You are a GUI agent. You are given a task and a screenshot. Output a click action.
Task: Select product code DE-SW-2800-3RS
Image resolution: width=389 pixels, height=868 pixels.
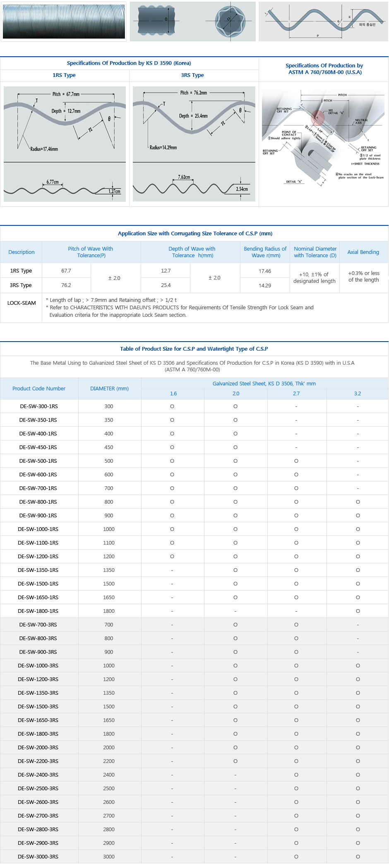pos(38,830)
